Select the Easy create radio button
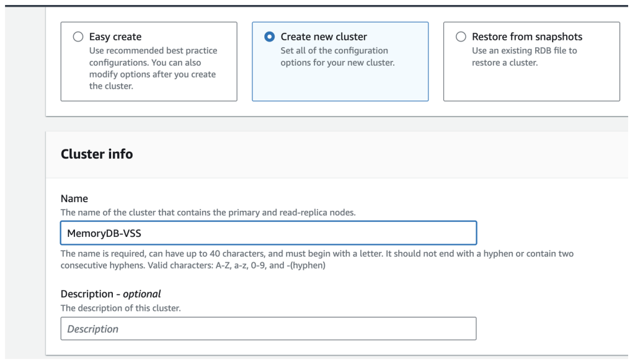This screenshot has height=364, width=635. click(78, 37)
